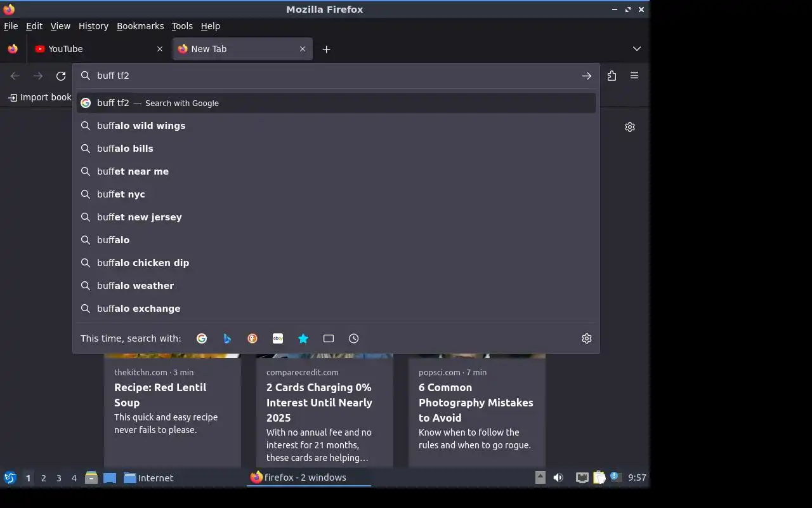Click the removable media eject tray icon
This screenshot has width=812, height=508.
[540, 478]
